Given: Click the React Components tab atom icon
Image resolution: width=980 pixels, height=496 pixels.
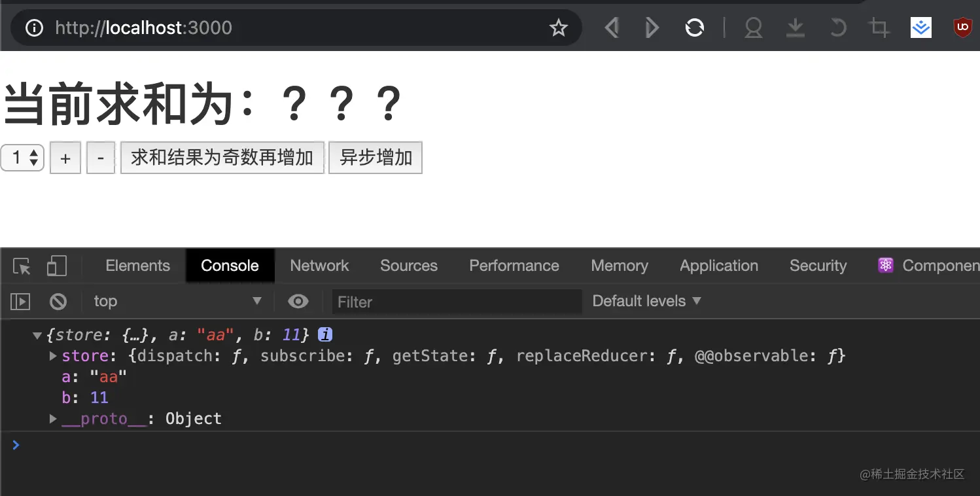Looking at the screenshot, I should (886, 265).
